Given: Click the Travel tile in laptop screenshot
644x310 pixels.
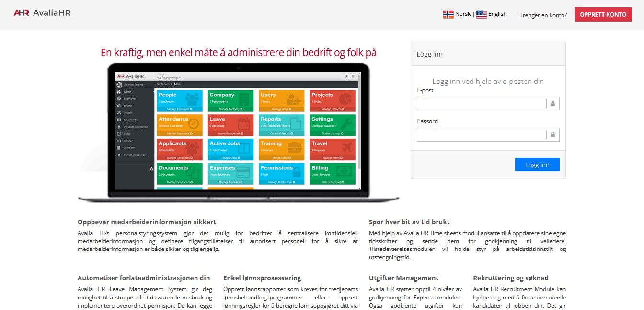Looking at the screenshot, I should tap(333, 149).
